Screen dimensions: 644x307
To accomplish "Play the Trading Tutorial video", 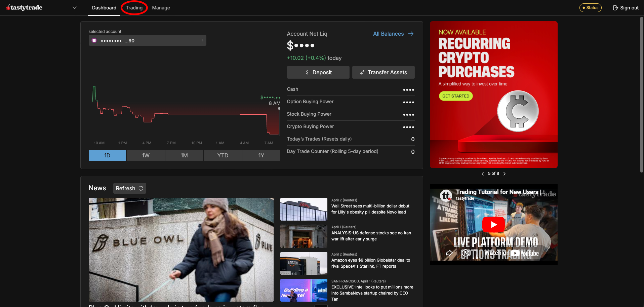I will (493, 225).
